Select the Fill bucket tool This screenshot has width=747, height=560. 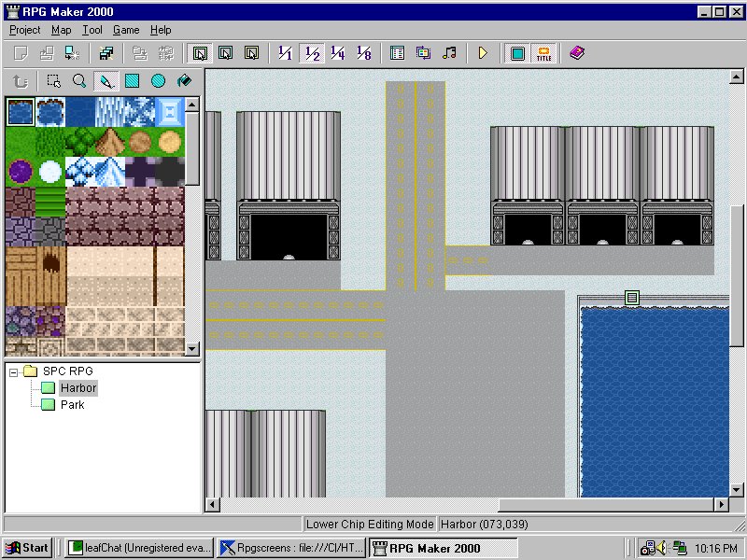point(184,81)
